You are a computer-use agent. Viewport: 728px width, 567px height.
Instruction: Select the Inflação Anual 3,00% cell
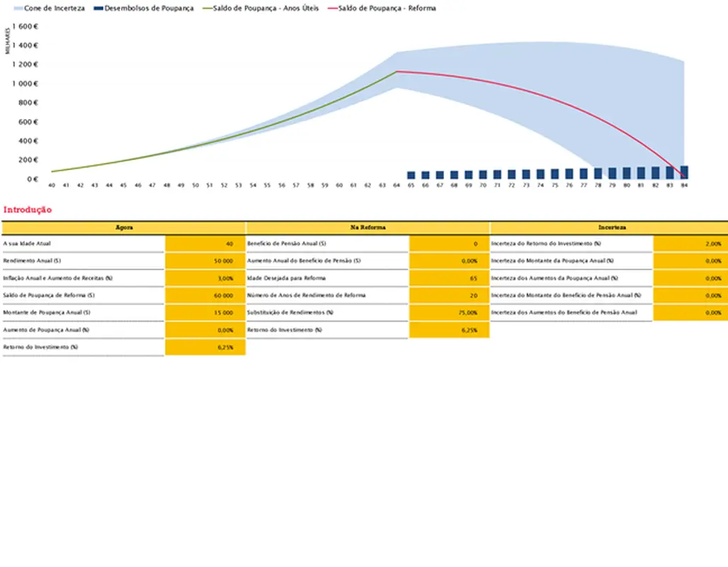coord(205,279)
